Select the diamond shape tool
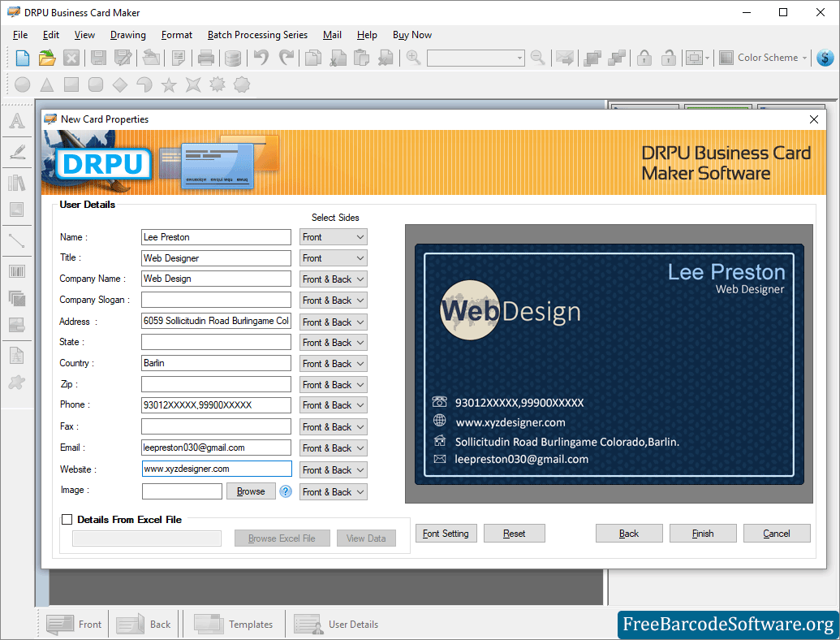 (120, 84)
